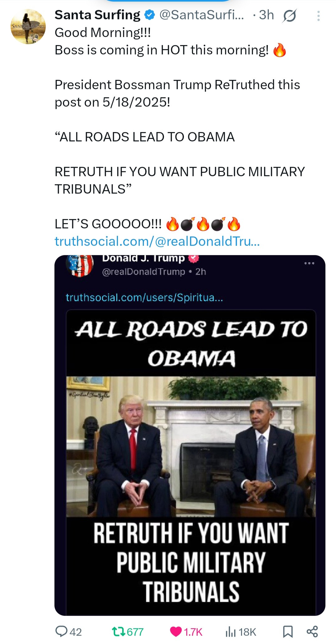Open the @SantaSurfi... handle

tap(202, 15)
